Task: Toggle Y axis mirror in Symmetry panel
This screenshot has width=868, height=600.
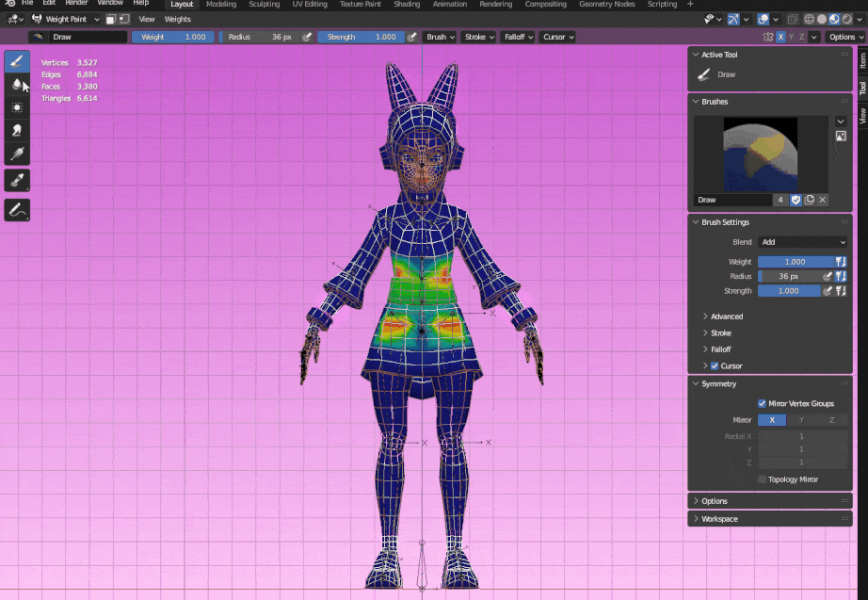Action: (801, 420)
